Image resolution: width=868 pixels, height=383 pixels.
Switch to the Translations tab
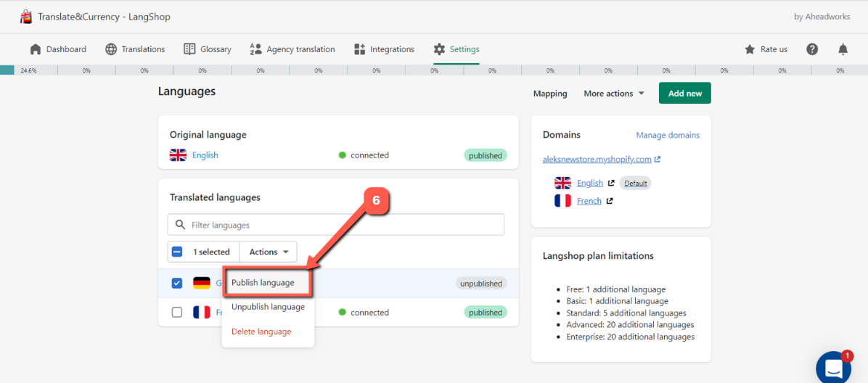(135, 49)
